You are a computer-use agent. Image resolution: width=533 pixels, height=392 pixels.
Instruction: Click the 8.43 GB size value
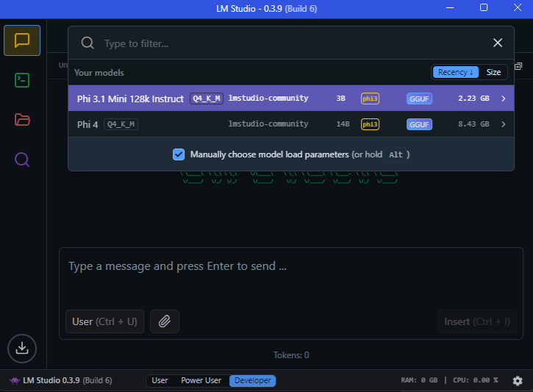pyautogui.click(x=473, y=124)
